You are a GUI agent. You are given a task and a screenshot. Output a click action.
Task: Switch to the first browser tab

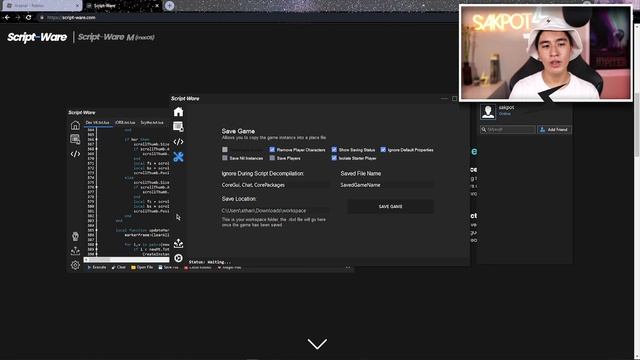[41, 6]
